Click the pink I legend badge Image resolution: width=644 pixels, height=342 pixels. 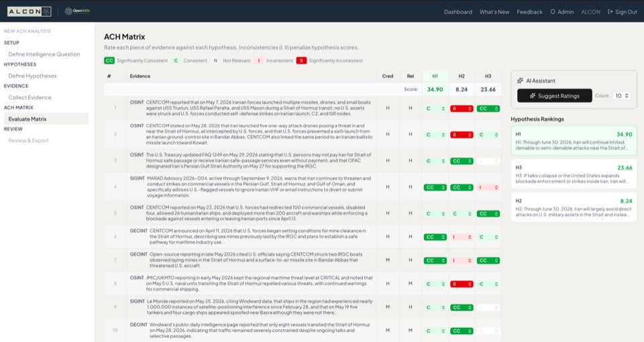(258, 60)
